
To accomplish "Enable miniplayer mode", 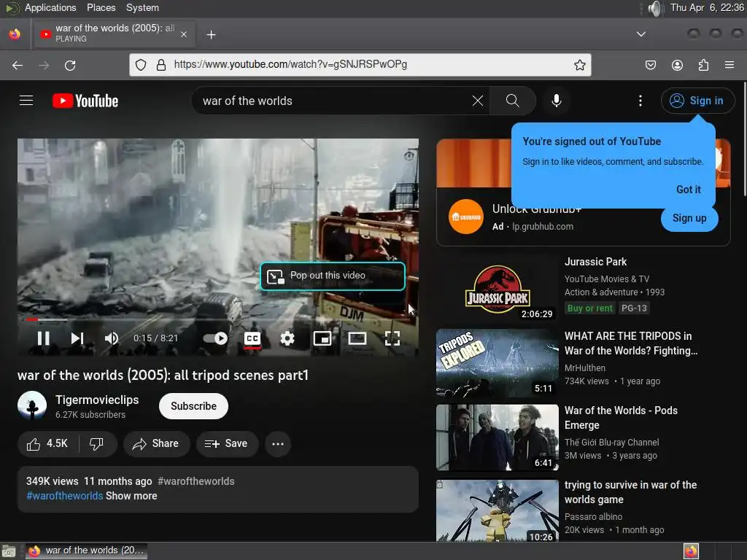I will (322, 338).
